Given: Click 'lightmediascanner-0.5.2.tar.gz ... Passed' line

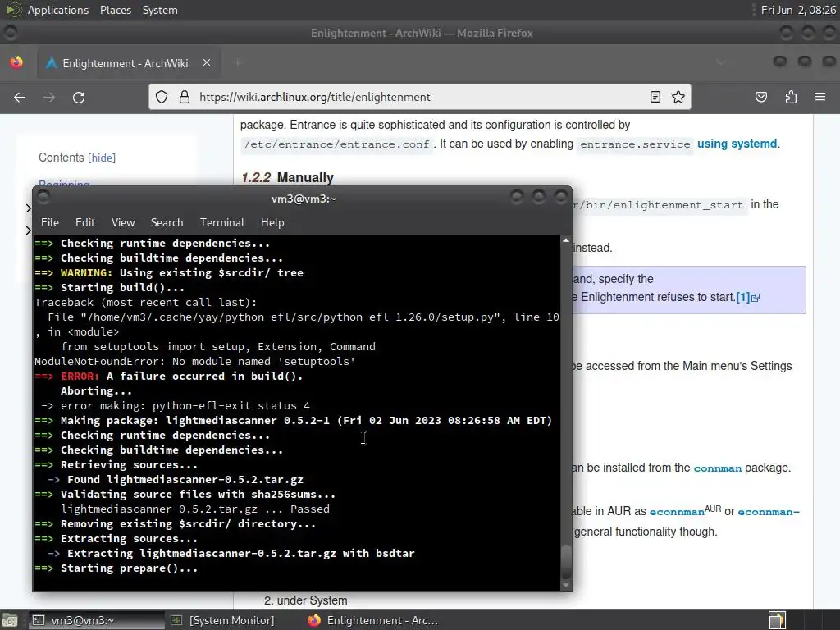Looking at the screenshot, I should pos(195,509).
